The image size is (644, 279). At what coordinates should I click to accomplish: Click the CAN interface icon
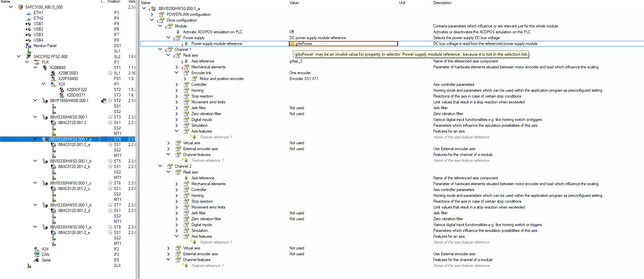click(37, 255)
